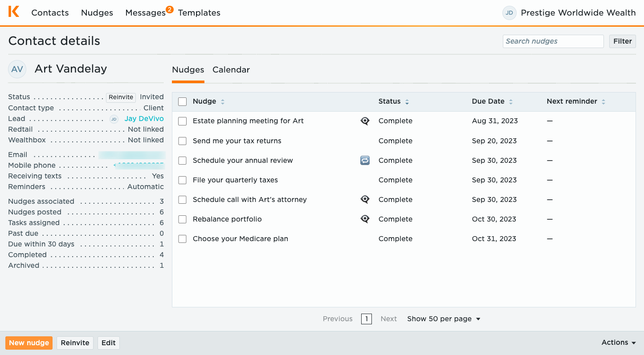Screen dimensions: 644x355
Task: Click into the Search nudges field
Action: 553,41
